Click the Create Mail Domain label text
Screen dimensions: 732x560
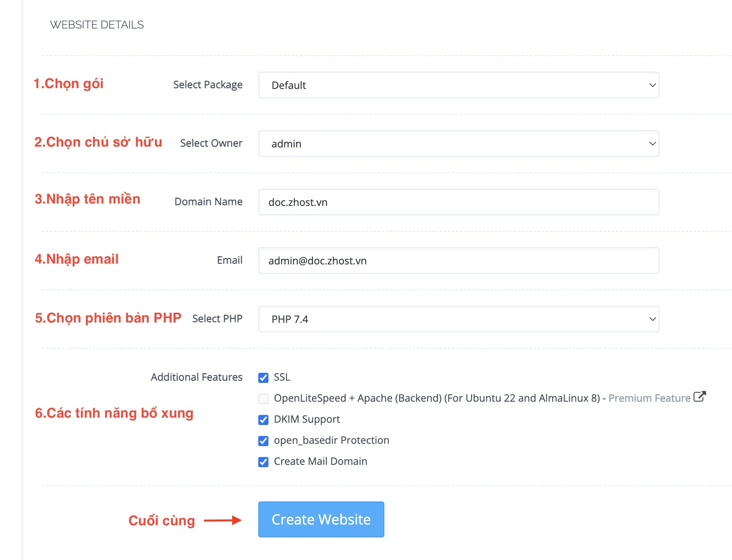(320, 461)
